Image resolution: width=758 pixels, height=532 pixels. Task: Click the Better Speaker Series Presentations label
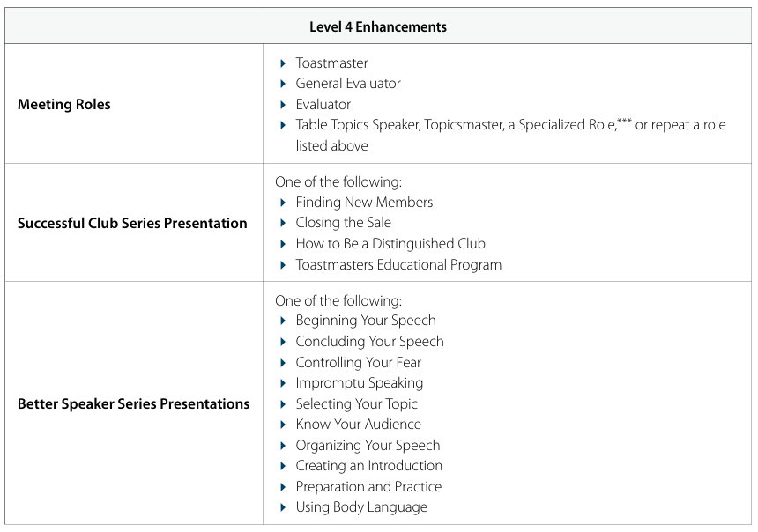tap(133, 404)
